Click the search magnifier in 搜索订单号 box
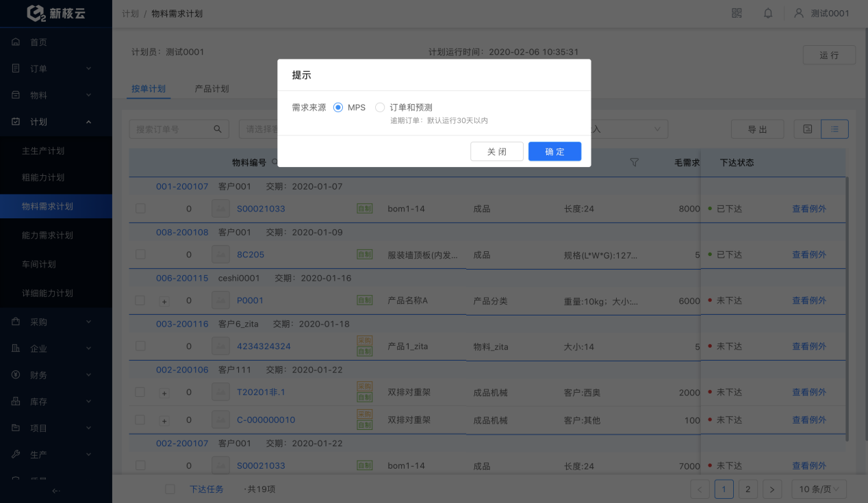This screenshot has width=868, height=503. pyautogui.click(x=218, y=129)
